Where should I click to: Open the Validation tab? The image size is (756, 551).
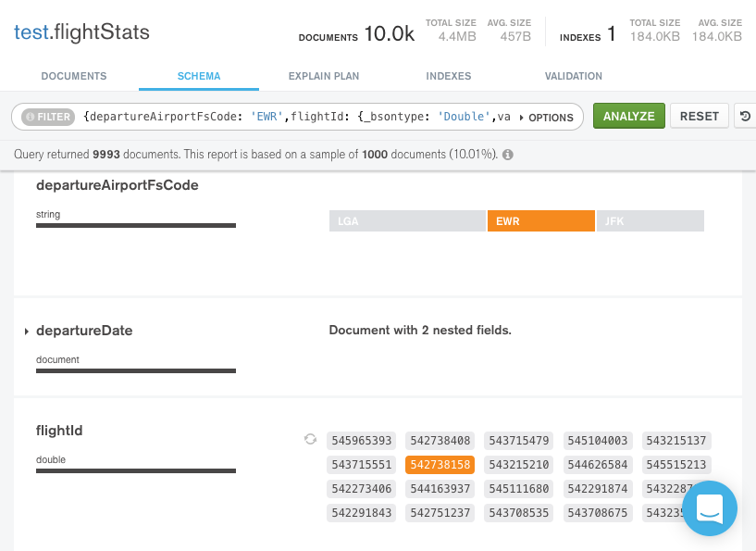tap(574, 76)
